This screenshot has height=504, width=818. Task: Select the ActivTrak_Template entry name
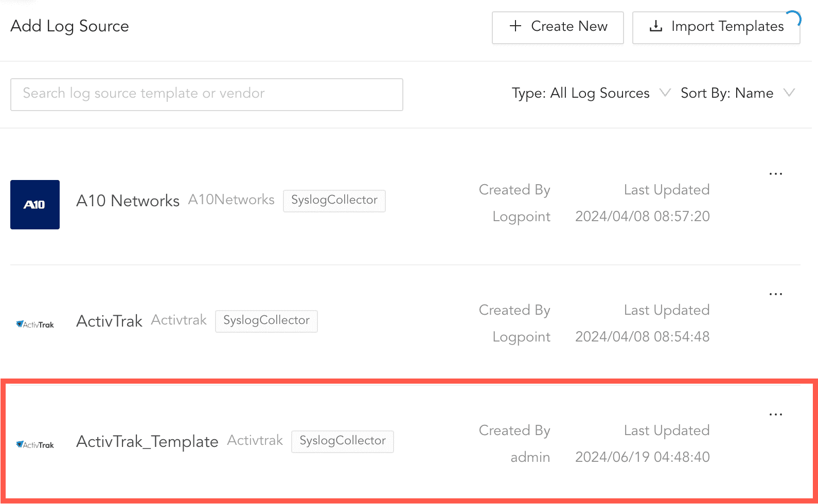pos(147,441)
